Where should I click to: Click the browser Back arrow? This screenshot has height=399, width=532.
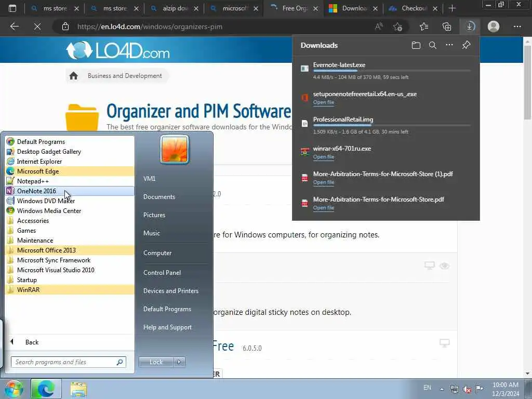click(14, 26)
